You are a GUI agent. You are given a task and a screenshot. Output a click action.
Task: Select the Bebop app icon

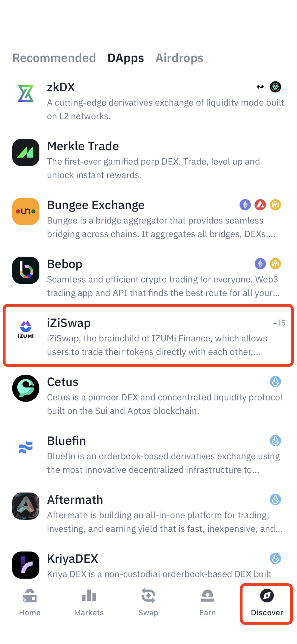[26, 270]
